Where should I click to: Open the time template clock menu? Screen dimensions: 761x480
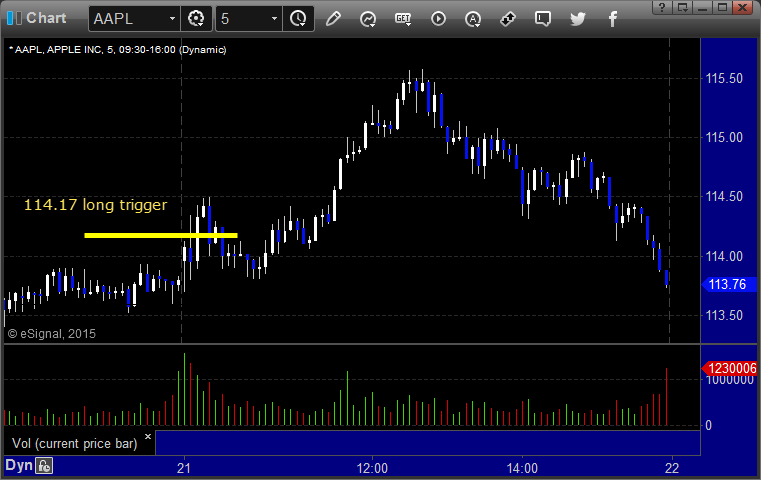(298, 19)
